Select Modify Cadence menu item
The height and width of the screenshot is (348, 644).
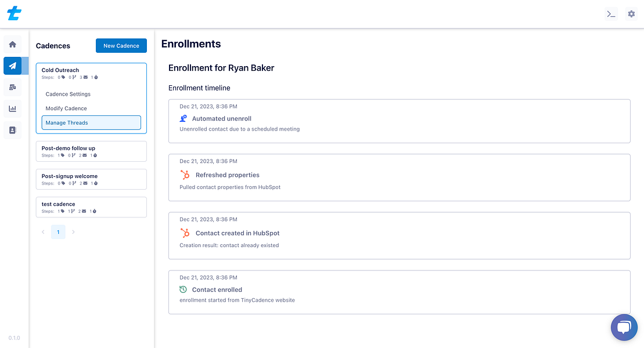(66, 108)
